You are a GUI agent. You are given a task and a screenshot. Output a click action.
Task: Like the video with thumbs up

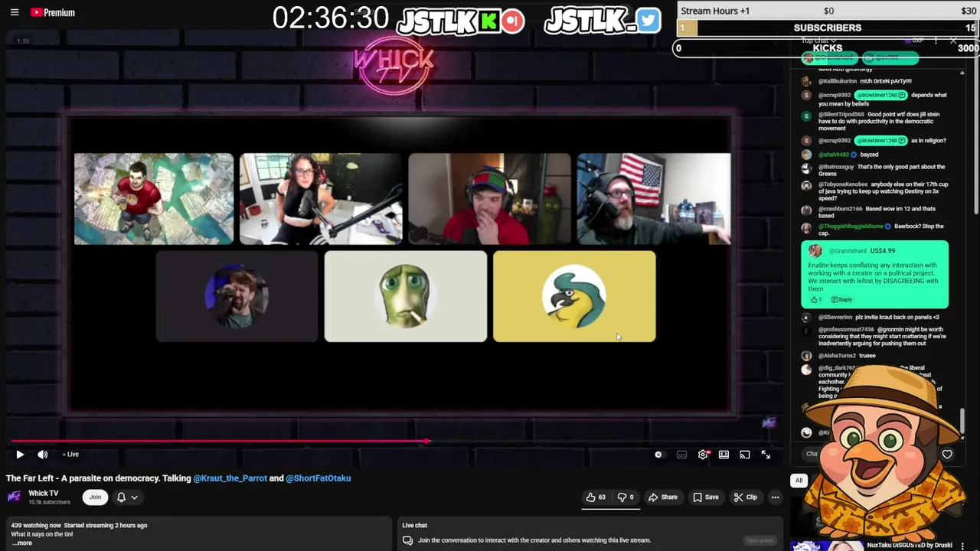tap(596, 497)
